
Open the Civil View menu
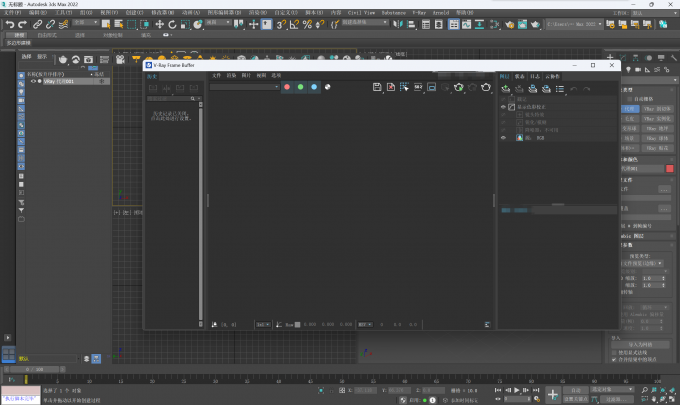[x=361, y=13]
